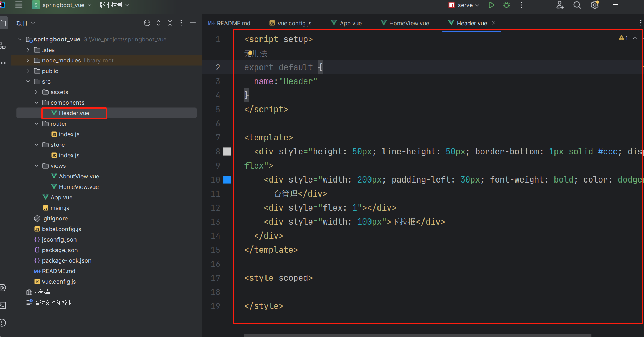Screen dimensions: 644x337
Task: Open editor tabs options menu
Action: coord(641,23)
